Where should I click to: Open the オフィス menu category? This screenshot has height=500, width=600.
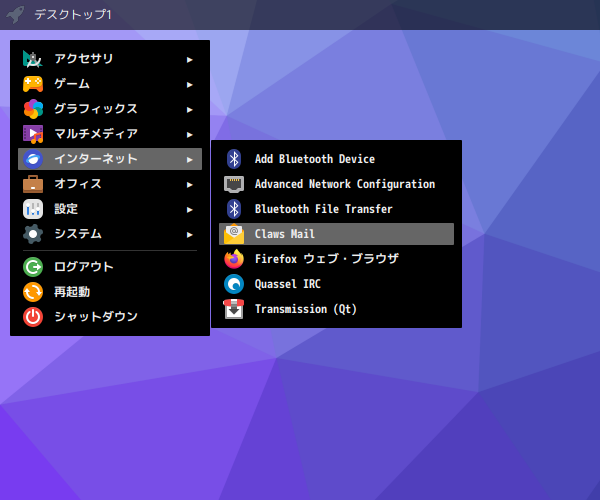110,184
